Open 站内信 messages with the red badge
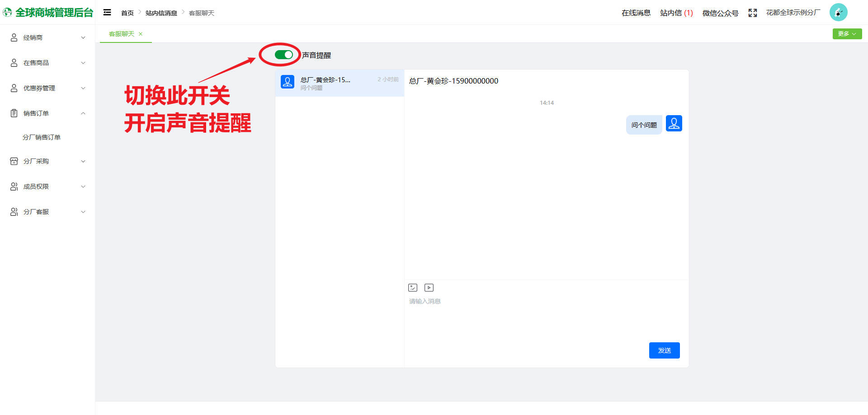Screen dimensions: 868x415 coord(675,13)
